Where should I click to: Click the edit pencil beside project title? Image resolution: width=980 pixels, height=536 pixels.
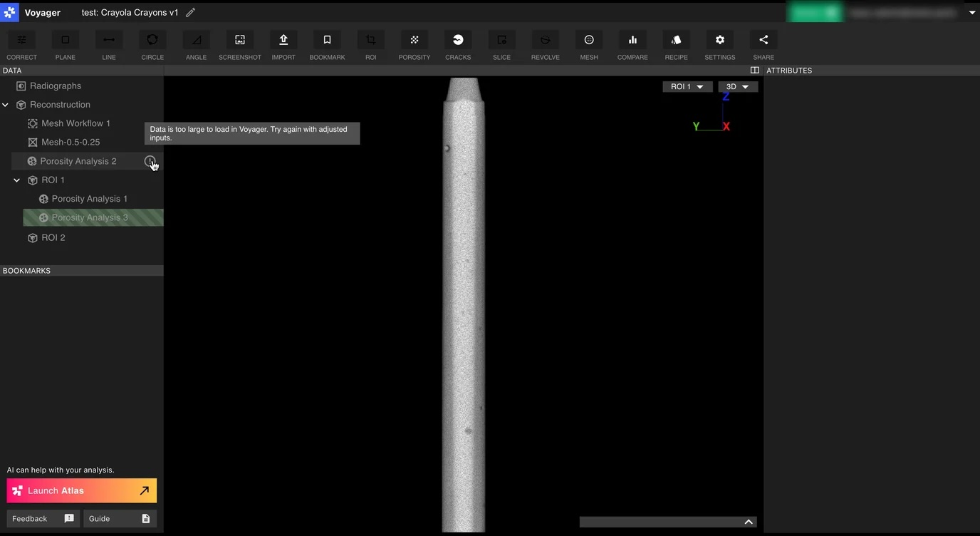pos(190,13)
